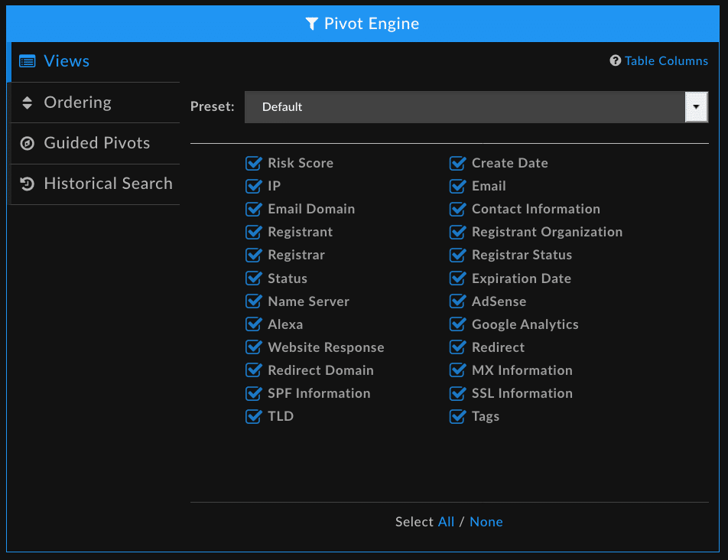Uncheck the Tags checkbox
The height and width of the screenshot is (560, 728).
(458, 416)
